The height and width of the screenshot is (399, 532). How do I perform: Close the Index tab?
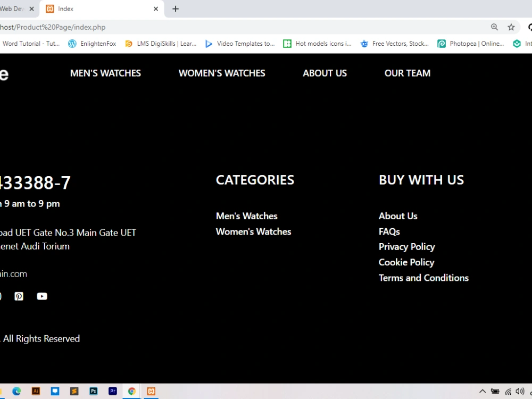(x=156, y=9)
